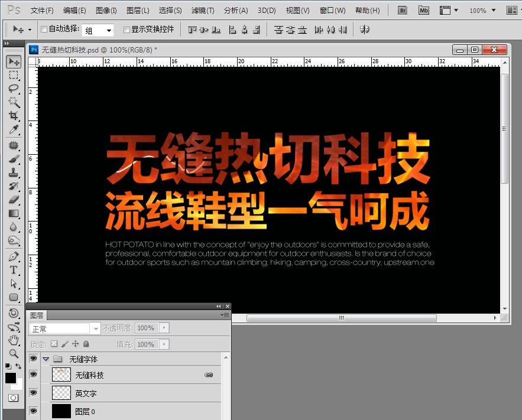Screen dimensions: 522x420
Task: Set the background color swatch
Action: click(18, 386)
